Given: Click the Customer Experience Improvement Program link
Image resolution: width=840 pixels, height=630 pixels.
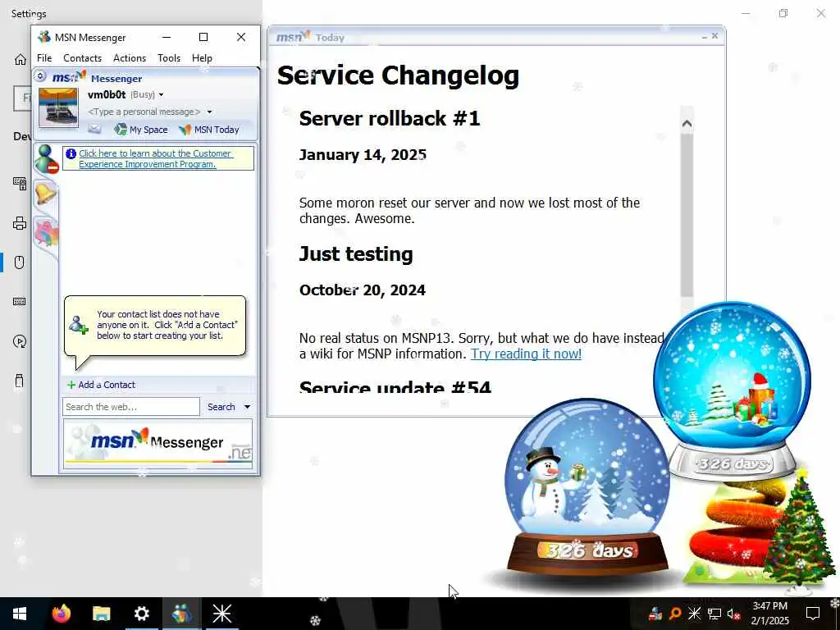Looking at the screenshot, I should pyautogui.click(x=155, y=158).
